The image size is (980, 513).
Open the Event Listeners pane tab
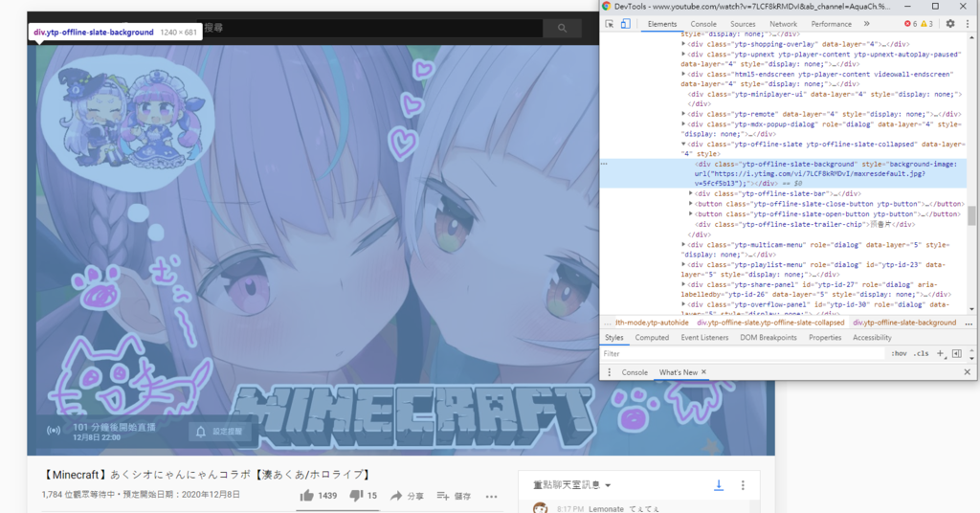[704, 338]
